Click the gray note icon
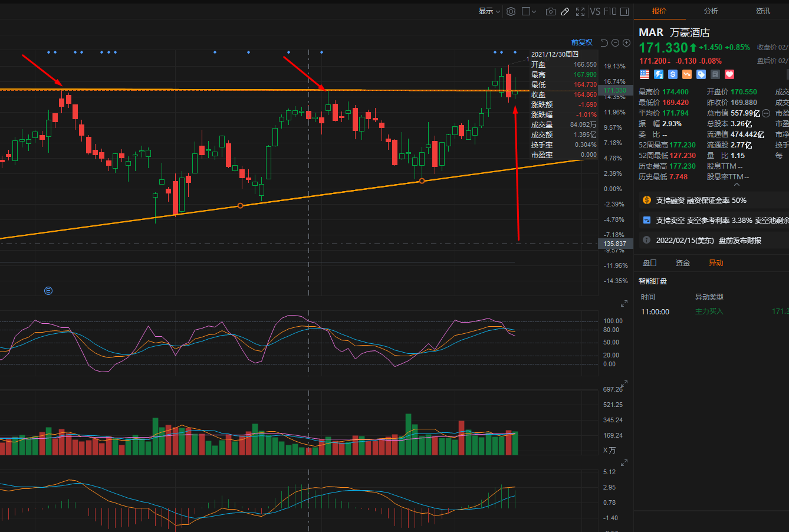The width and height of the screenshot is (789, 532). (x=715, y=74)
